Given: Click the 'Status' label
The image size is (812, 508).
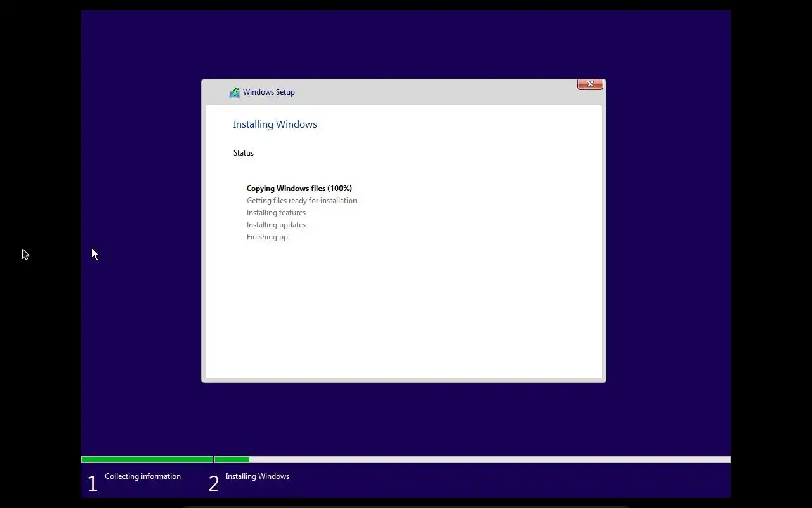Looking at the screenshot, I should coord(244,153).
